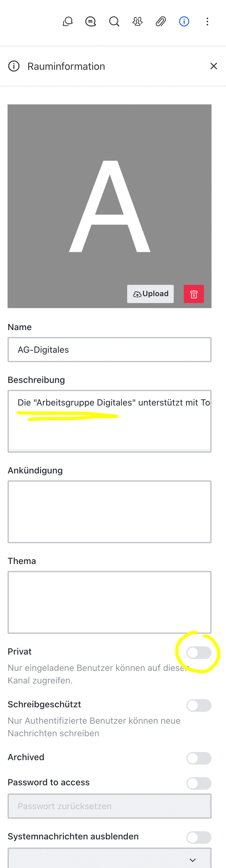Turn on the Archived toggle
Image resolution: width=226 pixels, height=868 pixels.
199,759
